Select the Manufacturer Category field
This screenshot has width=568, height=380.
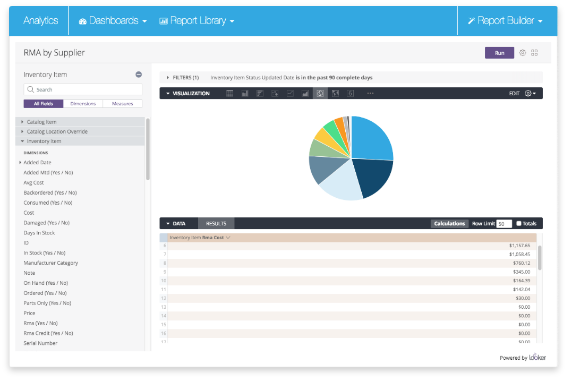51,263
